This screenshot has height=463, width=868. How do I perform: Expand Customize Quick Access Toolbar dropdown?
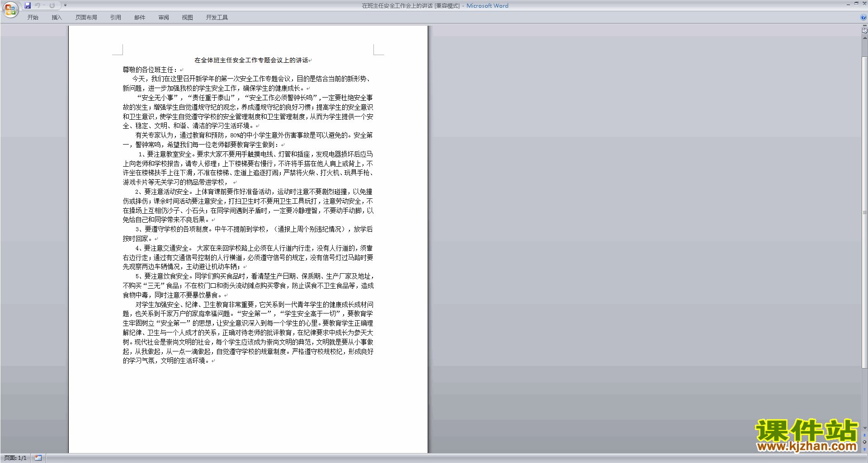click(65, 5)
